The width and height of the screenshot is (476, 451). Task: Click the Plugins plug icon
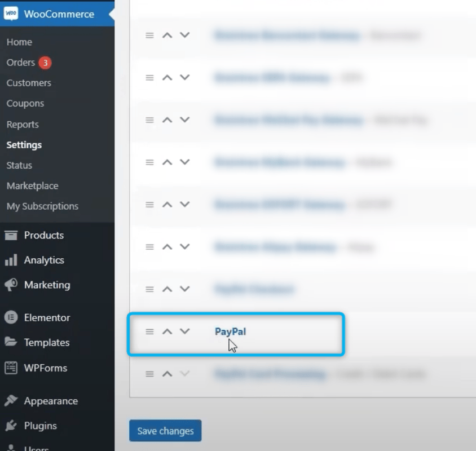[x=11, y=426]
